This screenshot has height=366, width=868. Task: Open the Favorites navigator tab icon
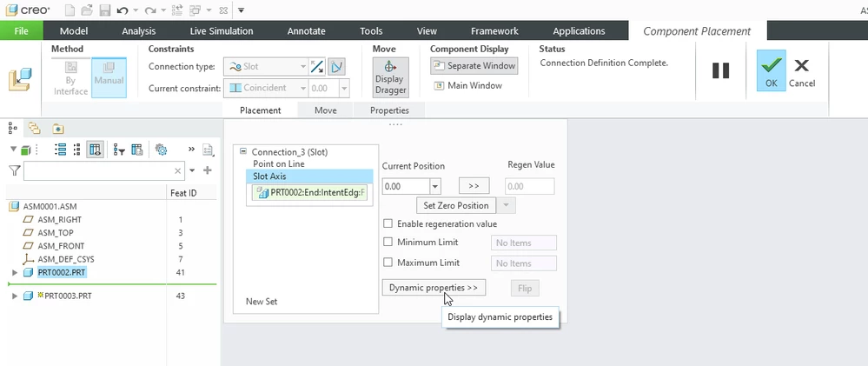pyautogui.click(x=58, y=129)
